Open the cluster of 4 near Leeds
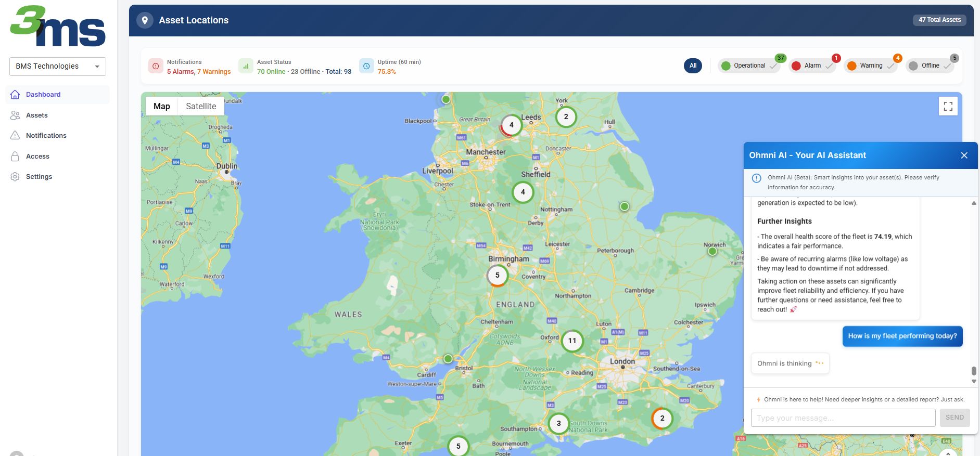Image resolution: width=980 pixels, height=456 pixels. click(511, 125)
